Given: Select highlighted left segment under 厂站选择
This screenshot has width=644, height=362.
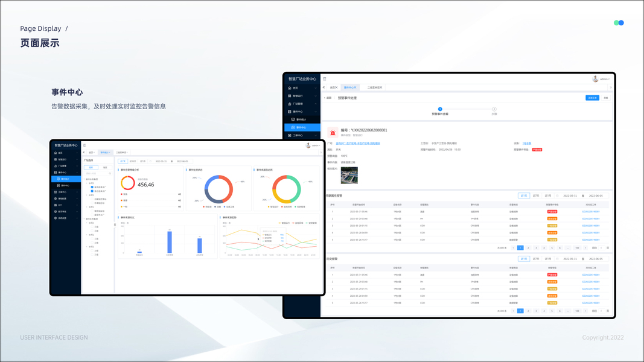Looking at the screenshot, I should [x=91, y=168].
